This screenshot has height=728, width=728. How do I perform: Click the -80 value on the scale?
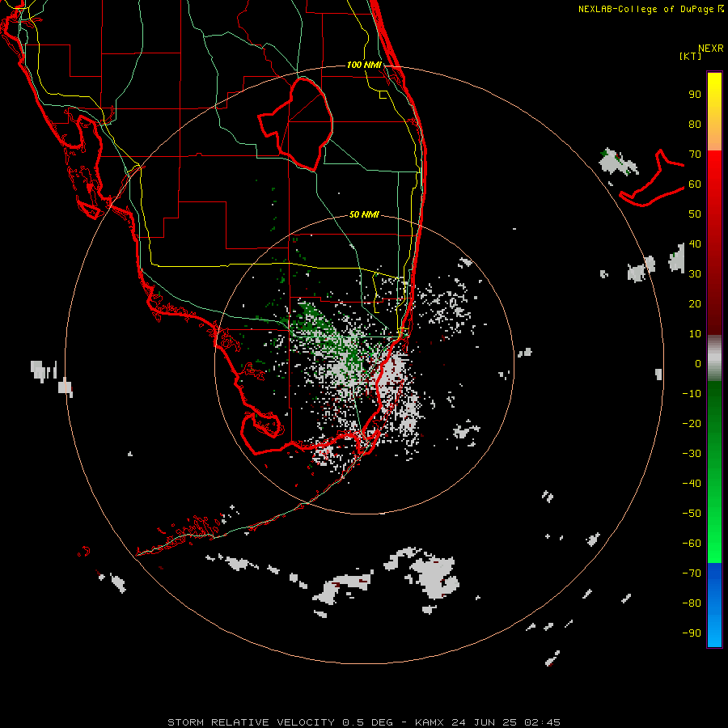[x=692, y=603]
